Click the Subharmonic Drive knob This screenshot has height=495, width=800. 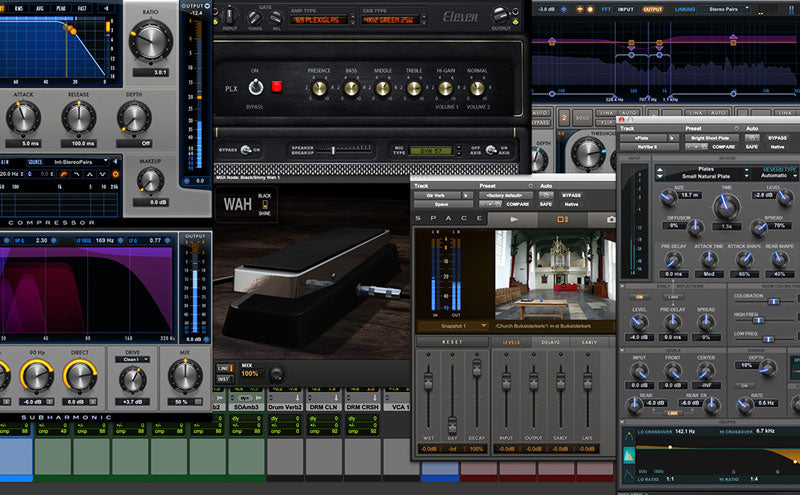click(x=133, y=380)
